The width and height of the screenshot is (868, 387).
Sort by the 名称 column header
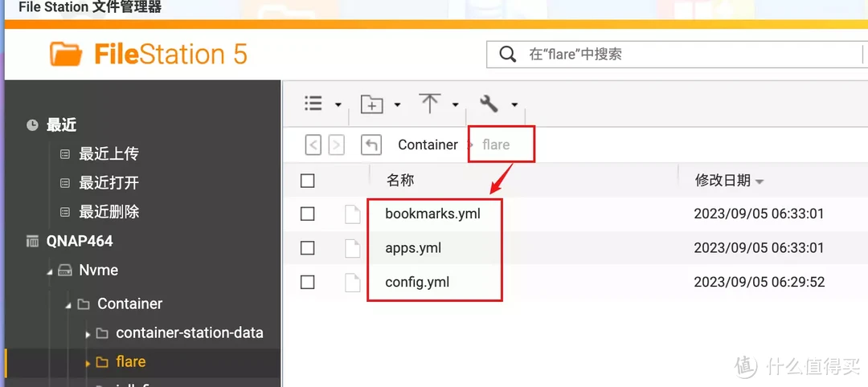click(x=399, y=180)
